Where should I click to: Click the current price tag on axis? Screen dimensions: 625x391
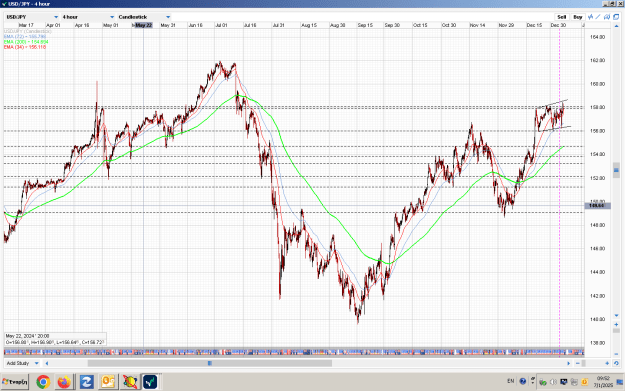click(597, 206)
